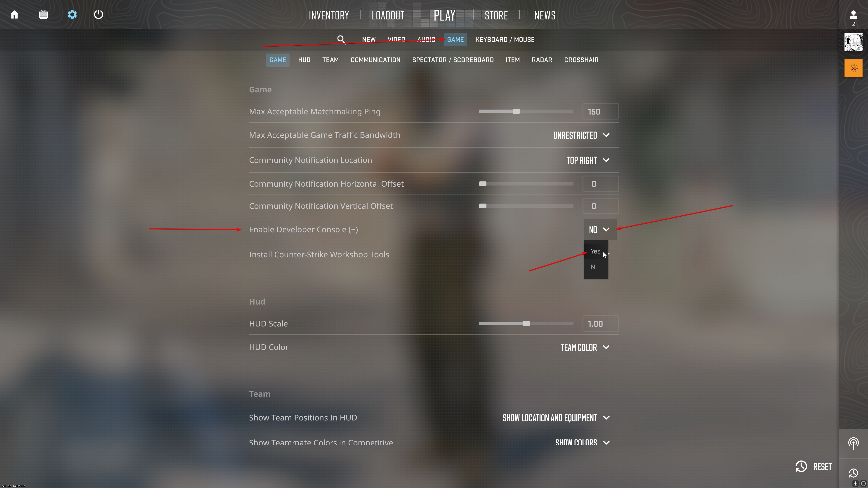The width and height of the screenshot is (868, 488).
Task: Switch to the Keyboard / Mouse tab
Action: point(505,40)
